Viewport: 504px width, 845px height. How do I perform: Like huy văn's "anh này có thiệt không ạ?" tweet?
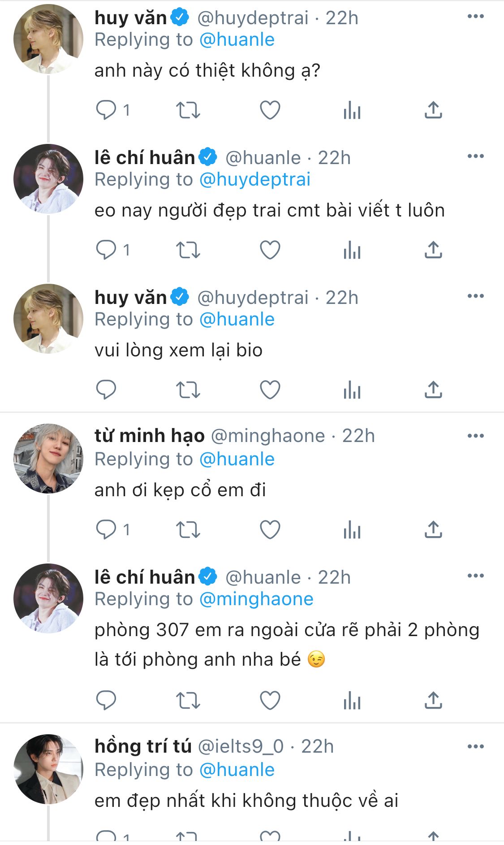point(270,110)
